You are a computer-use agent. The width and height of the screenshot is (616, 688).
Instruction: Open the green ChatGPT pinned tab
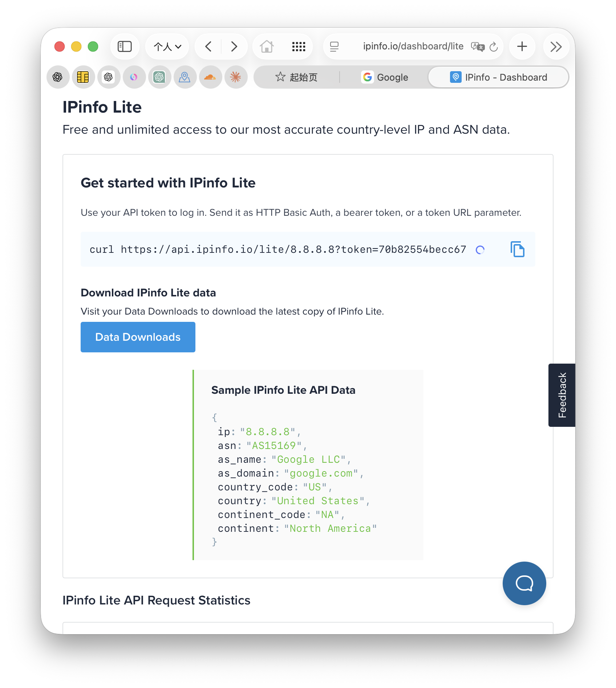pyautogui.click(x=159, y=77)
